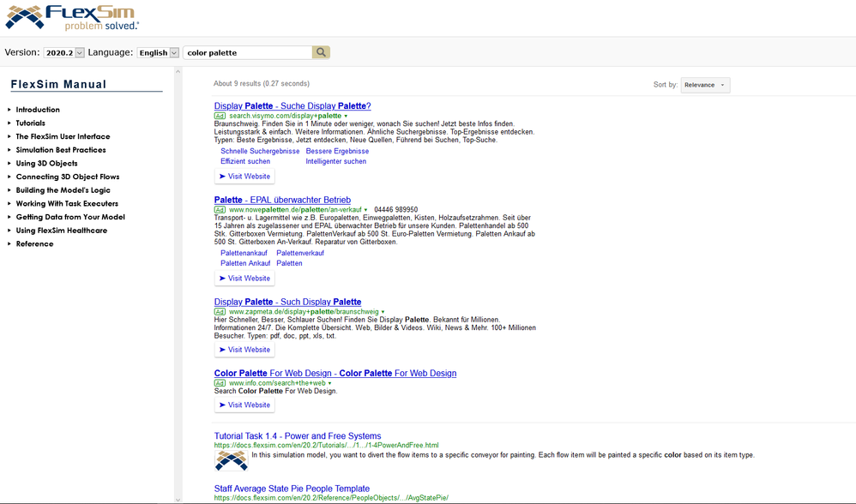Open Getting Data from Your Model

(x=70, y=217)
